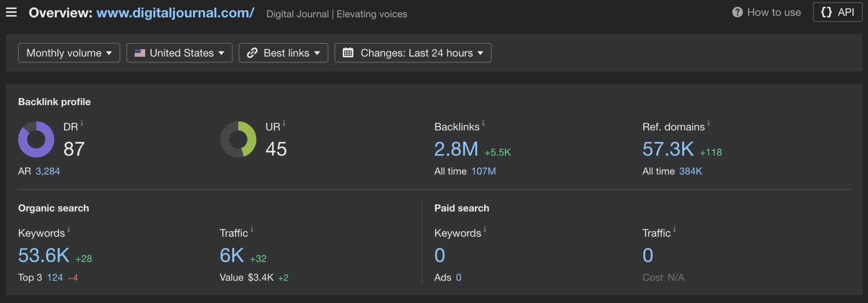
Task: Click the Backlinks info icon
Action: (x=483, y=123)
